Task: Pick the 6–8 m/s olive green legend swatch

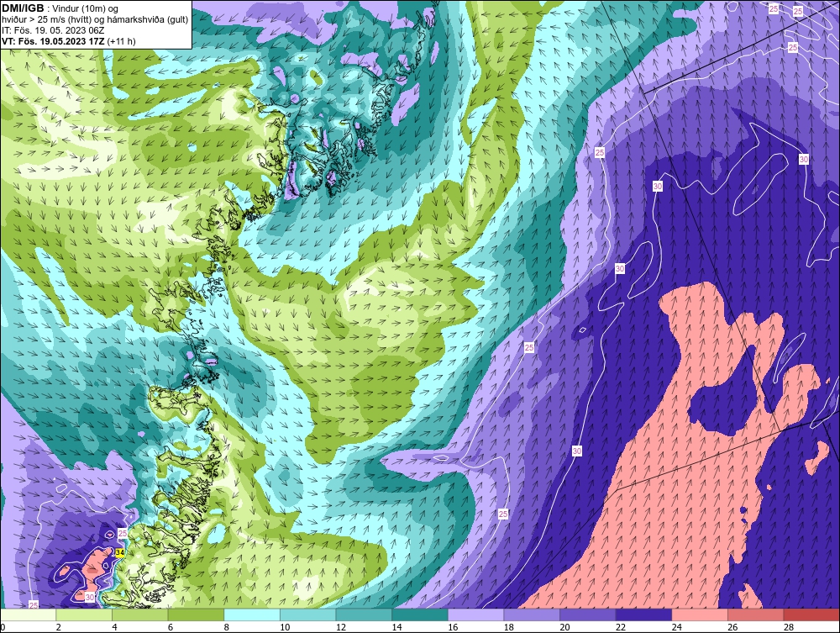Action: pyautogui.click(x=196, y=615)
